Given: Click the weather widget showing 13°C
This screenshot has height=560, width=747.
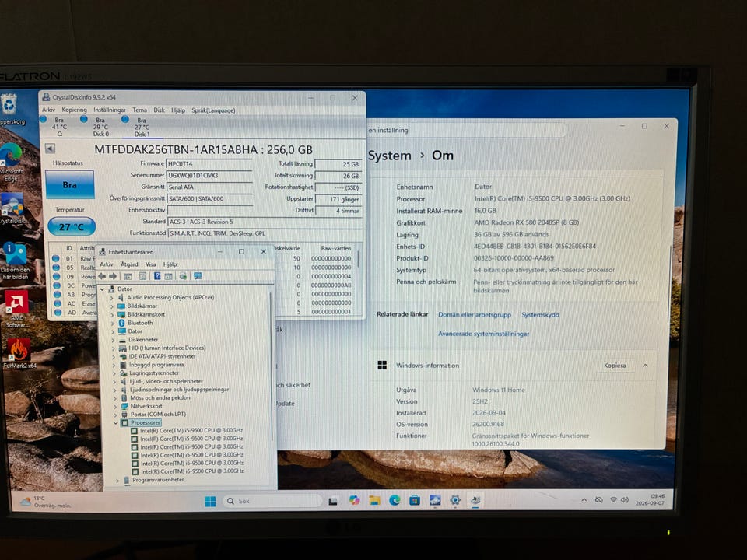Looking at the screenshot, I should [45, 502].
